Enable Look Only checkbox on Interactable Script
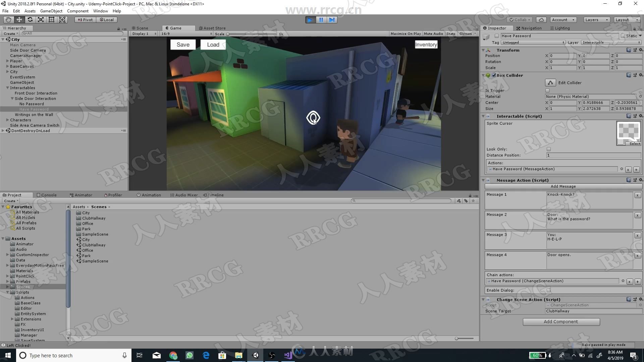 [x=548, y=148]
